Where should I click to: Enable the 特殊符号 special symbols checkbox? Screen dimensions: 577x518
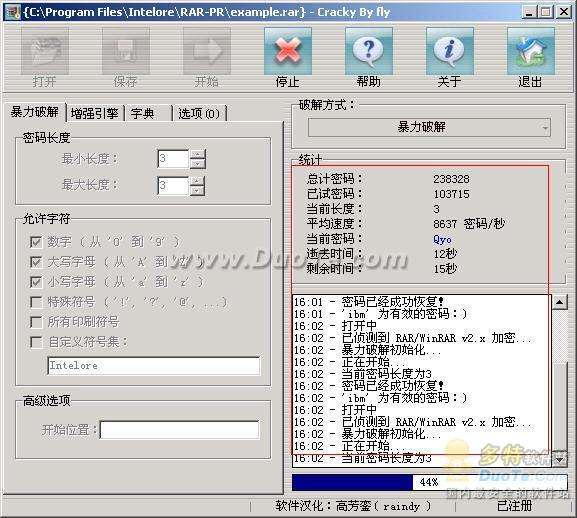click(36, 302)
